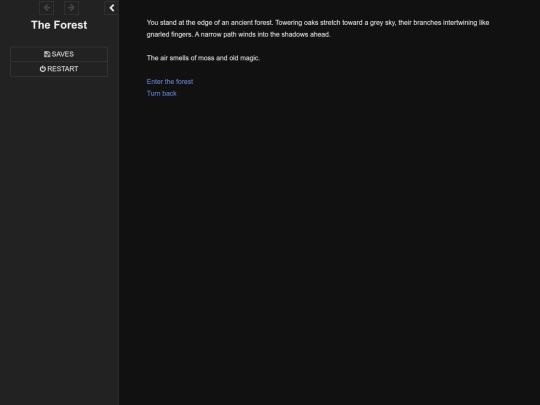Click the word "RESTART" label text
The width and height of the screenshot is (540, 405).
pos(63,69)
